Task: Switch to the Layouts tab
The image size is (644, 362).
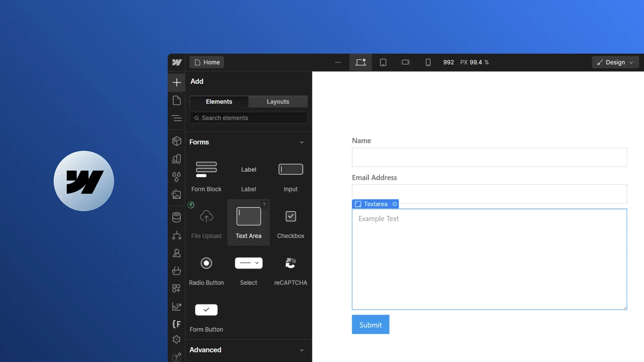Action: click(x=278, y=102)
